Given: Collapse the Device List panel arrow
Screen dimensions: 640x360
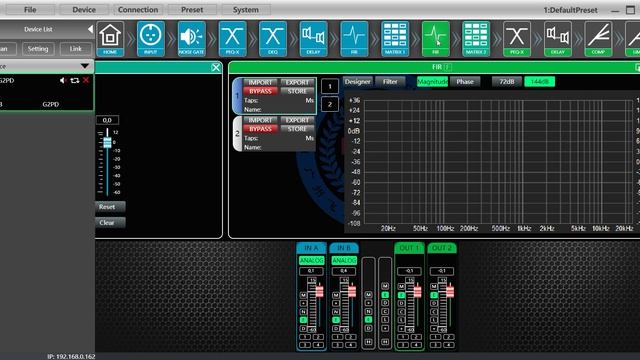Looking at the screenshot, I should pyautogui.click(x=90, y=29).
